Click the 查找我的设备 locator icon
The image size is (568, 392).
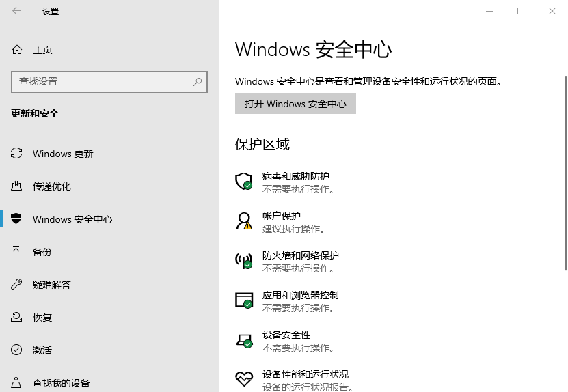16,382
